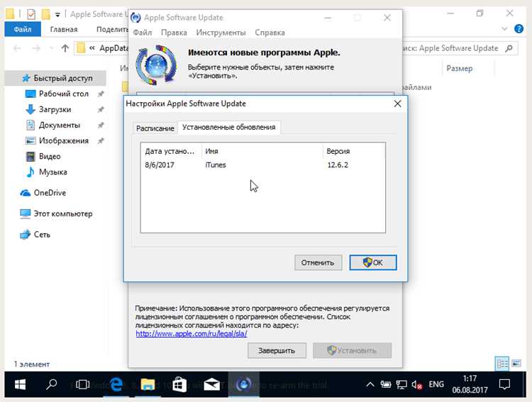
Task: Sort installed updates by Имя column
Action: coord(262,151)
